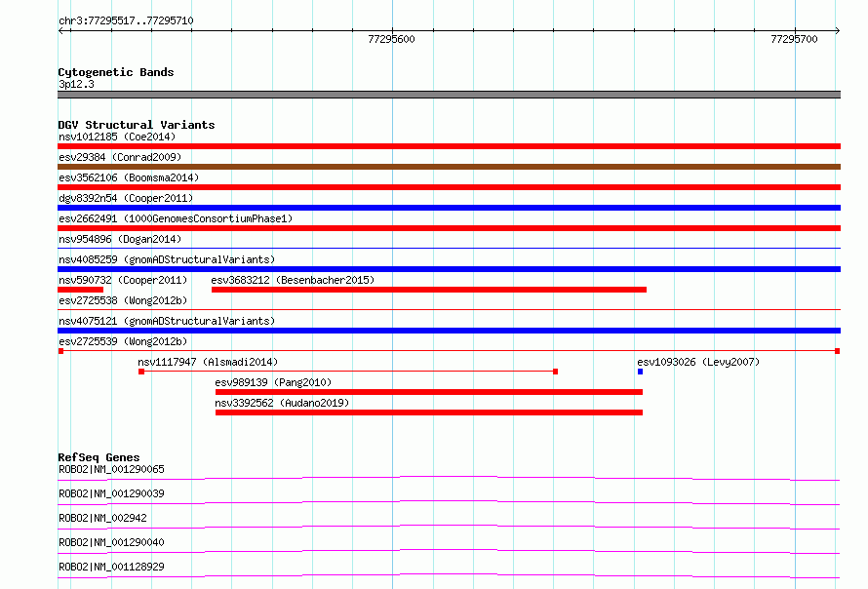Select the 3p12.3 band label
Image resolution: width=868 pixels, height=589 pixels.
(x=76, y=84)
